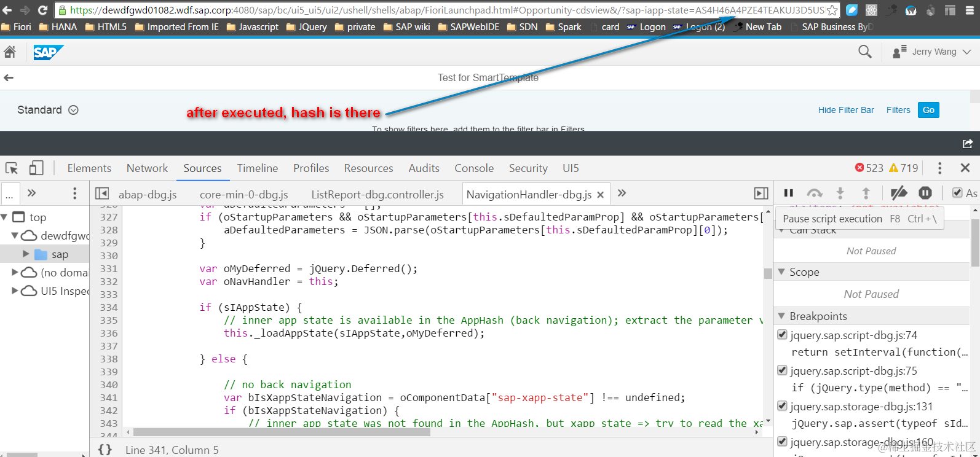Toggle pause on exceptions icon

(925, 193)
